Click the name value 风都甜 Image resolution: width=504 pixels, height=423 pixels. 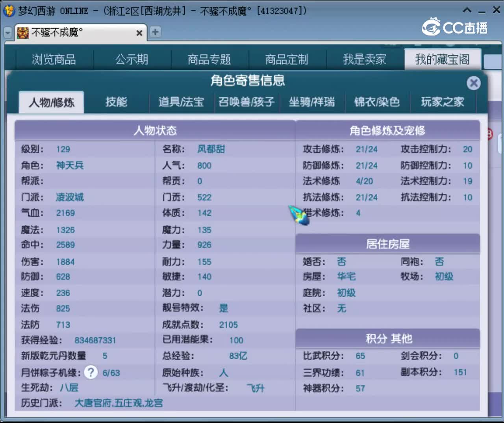tap(211, 149)
